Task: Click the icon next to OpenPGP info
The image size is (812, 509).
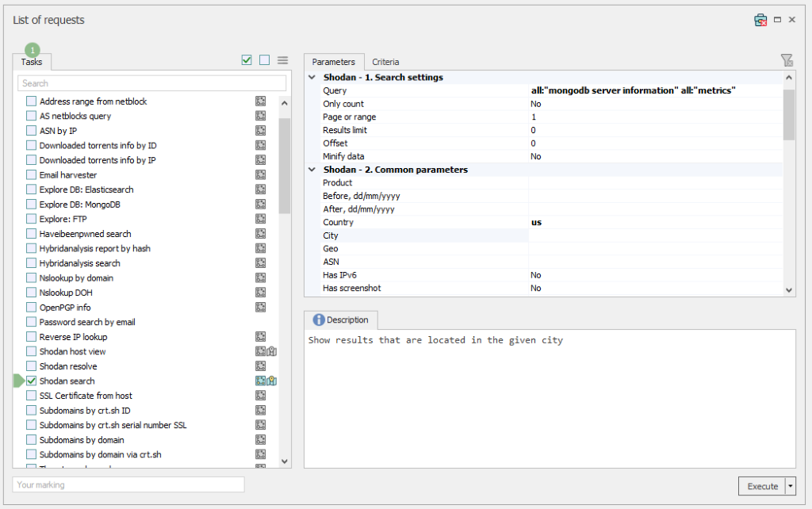Action: click(x=260, y=307)
